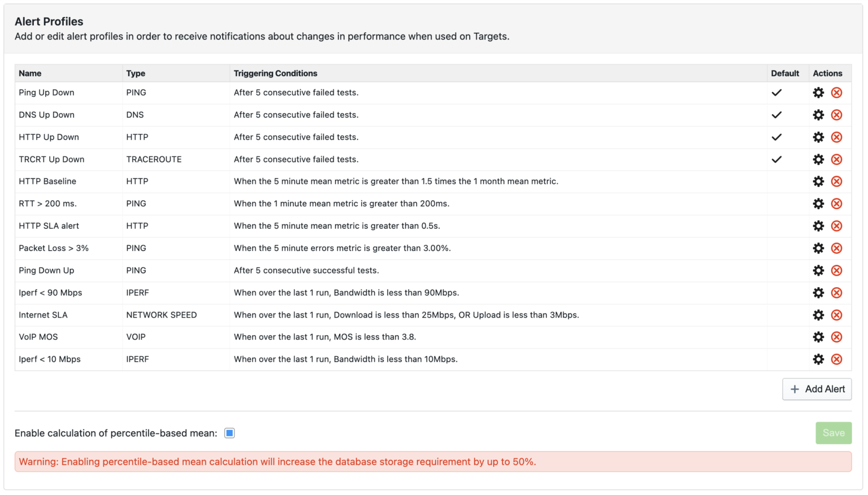Remove the HTTP SLA alert profile

coord(837,226)
